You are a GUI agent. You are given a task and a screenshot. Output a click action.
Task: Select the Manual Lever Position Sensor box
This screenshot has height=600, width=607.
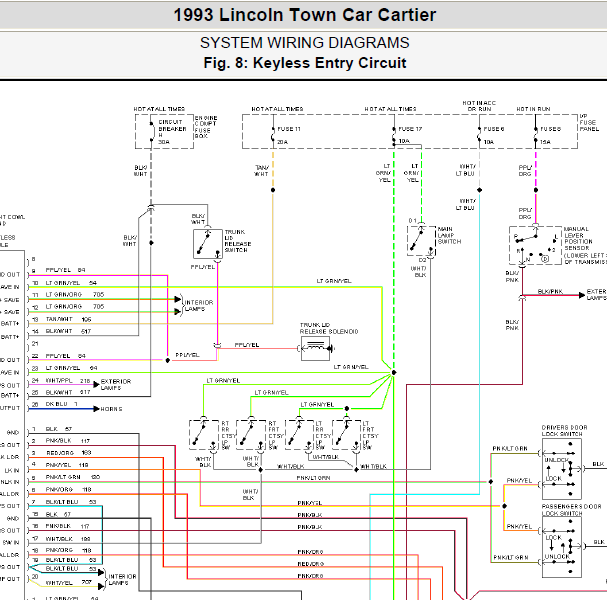[x=535, y=245]
